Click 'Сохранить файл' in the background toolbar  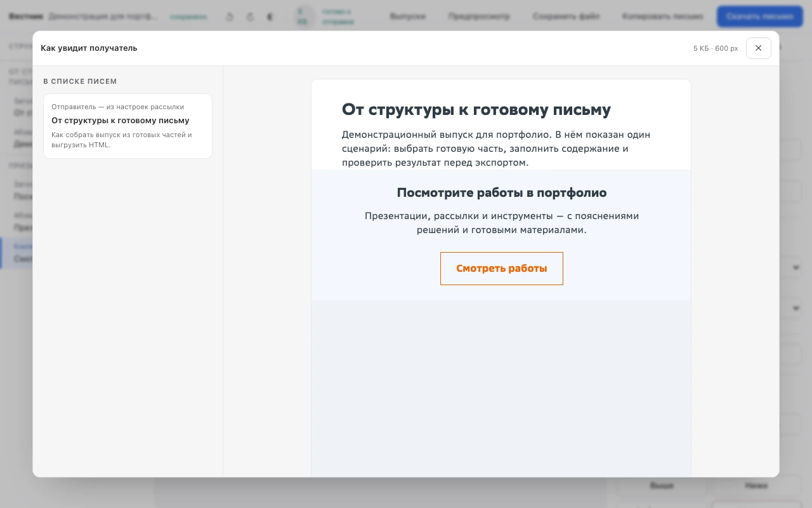tap(566, 17)
